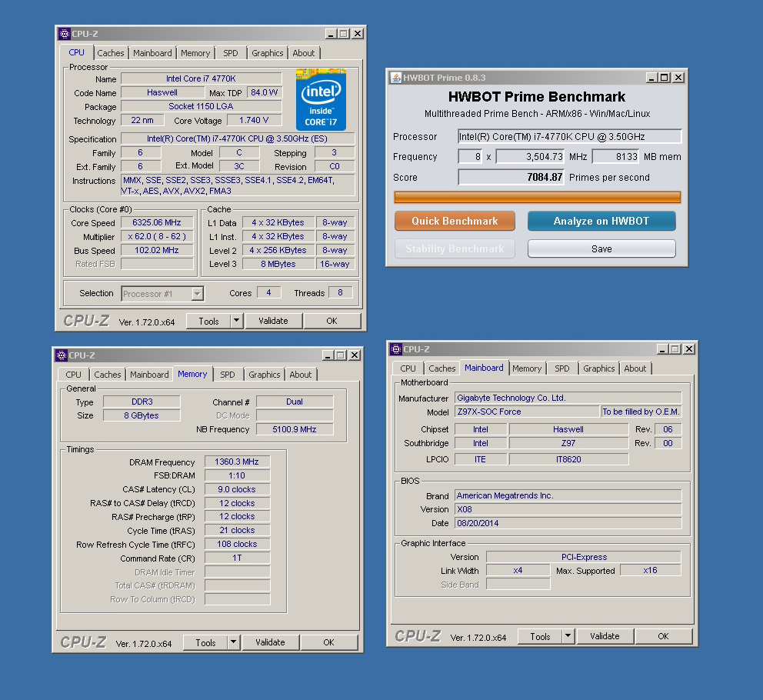Close the HWBOT Prime window
Image resolution: width=763 pixels, height=700 pixels.
pos(678,78)
